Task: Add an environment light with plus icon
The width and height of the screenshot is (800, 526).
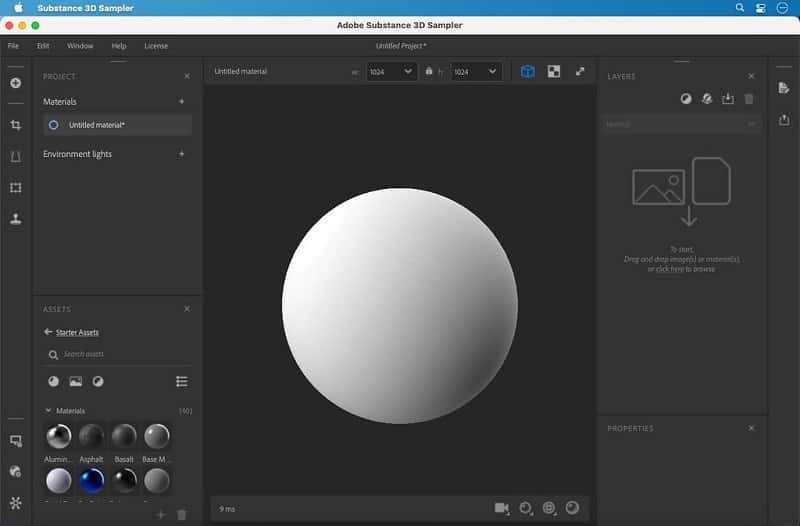Action: [x=181, y=154]
